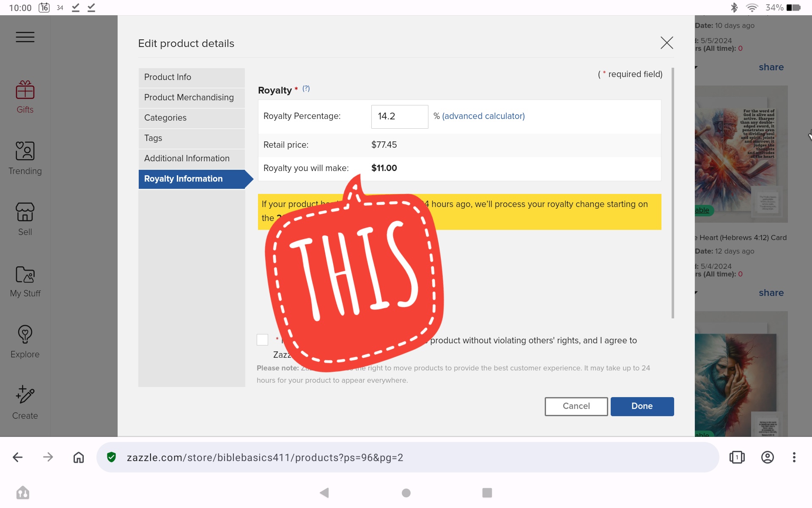Select the Product Info tab
Viewport: 812px width, 508px height.
(x=192, y=77)
